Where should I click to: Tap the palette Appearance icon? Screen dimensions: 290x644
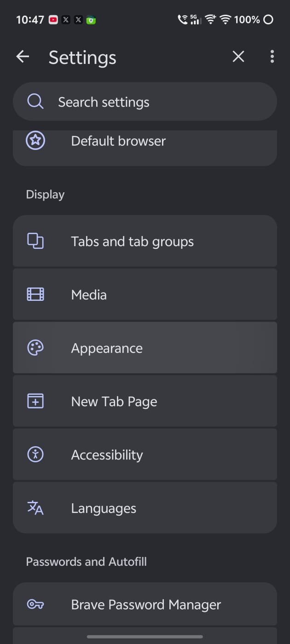(x=35, y=348)
